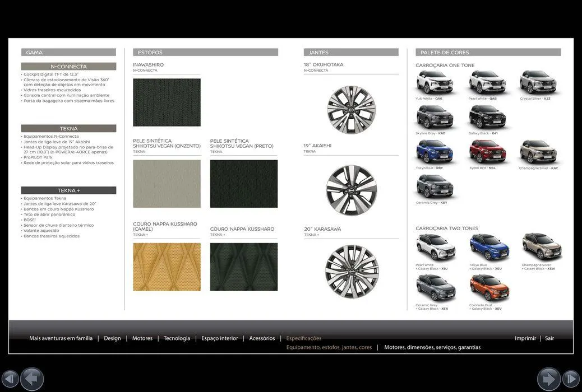Open the Motores menu item
582x392 pixels.
142,338
